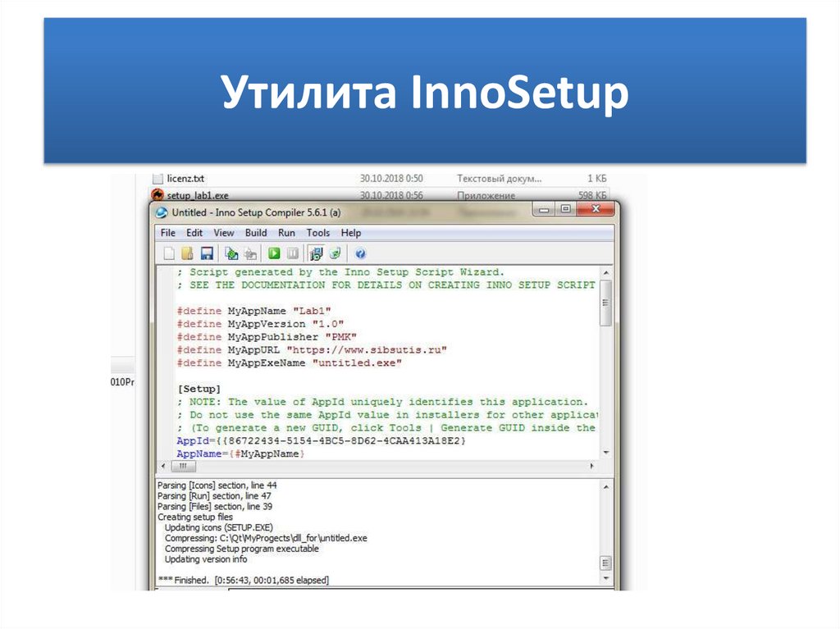Open the Edit menu
The image size is (840, 629).
[194, 233]
